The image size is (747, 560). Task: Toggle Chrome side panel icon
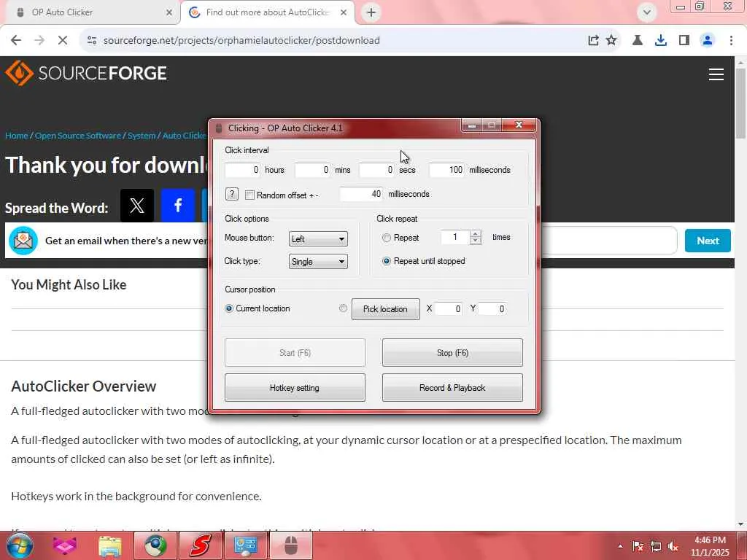(684, 41)
